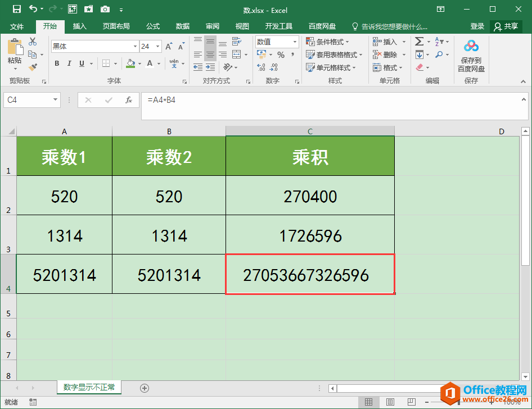Click the formula bar with =A4*B4
Image resolution: width=532 pixels, height=409 pixels.
(x=335, y=106)
